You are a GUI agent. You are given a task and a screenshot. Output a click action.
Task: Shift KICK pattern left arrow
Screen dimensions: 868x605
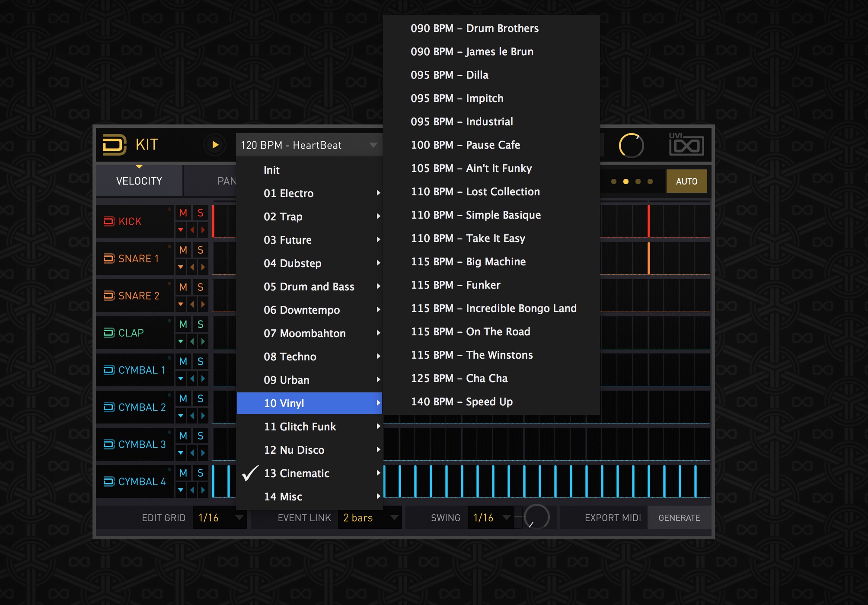192,230
